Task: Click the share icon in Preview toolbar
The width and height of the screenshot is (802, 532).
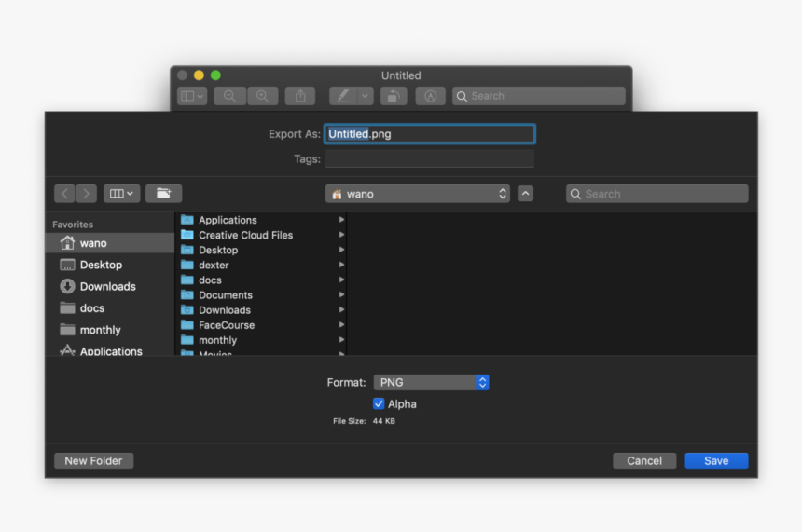Action: pyautogui.click(x=300, y=96)
